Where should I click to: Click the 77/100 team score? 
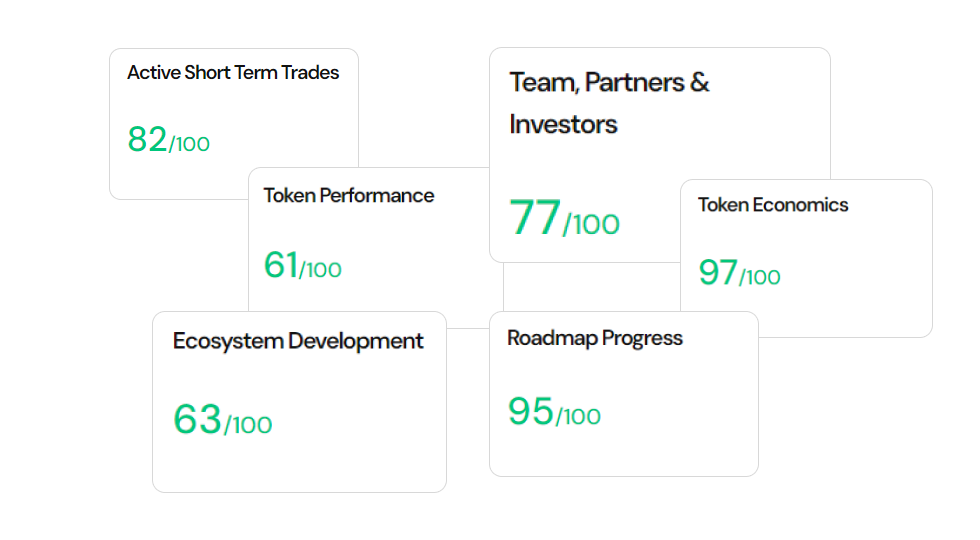564,218
